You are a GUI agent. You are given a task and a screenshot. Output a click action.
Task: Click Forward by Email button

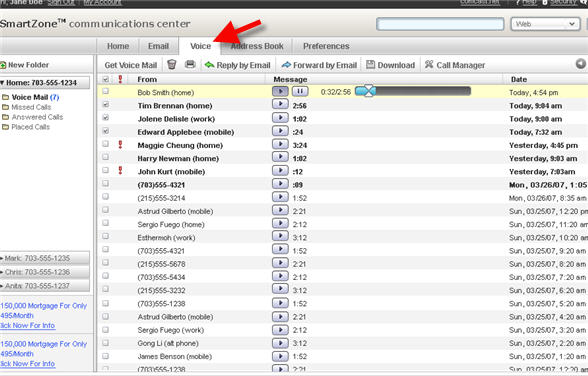tap(319, 65)
